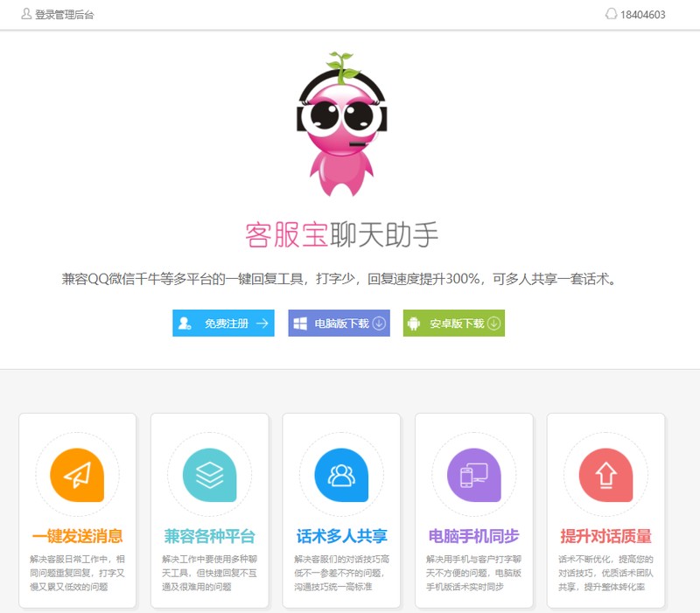Click the red upward arrow icon
The height and width of the screenshot is (613, 700).
(605, 475)
